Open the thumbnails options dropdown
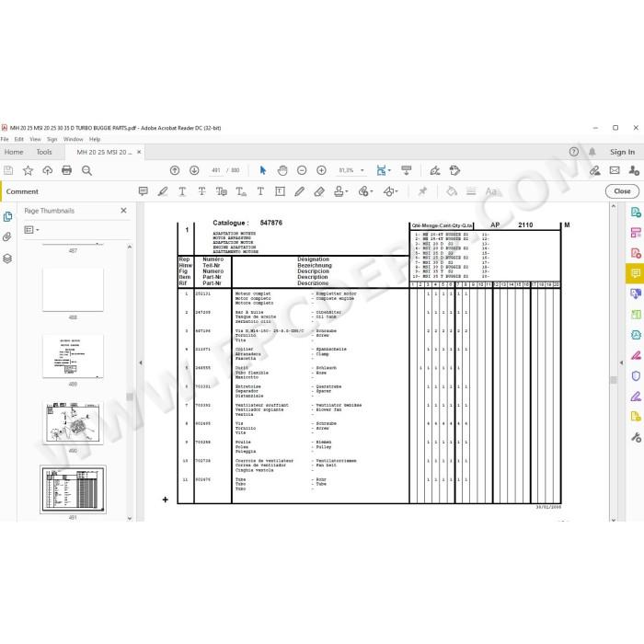The height and width of the screenshot is (644, 644). click(31, 230)
